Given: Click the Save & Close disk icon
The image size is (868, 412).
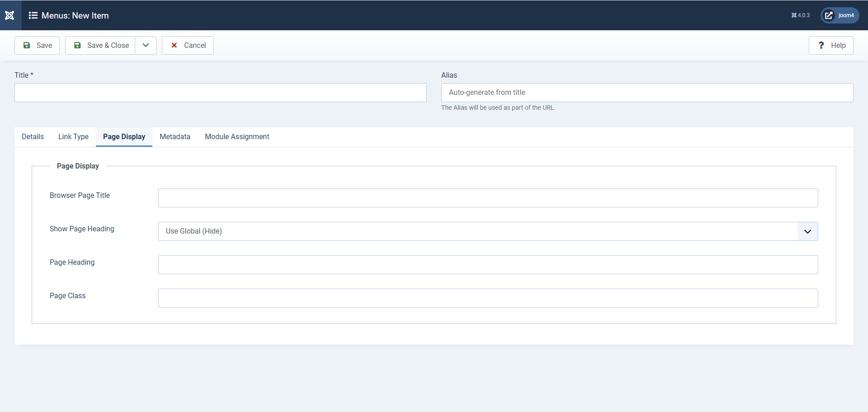Looking at the screenshot, I should 78,45.
